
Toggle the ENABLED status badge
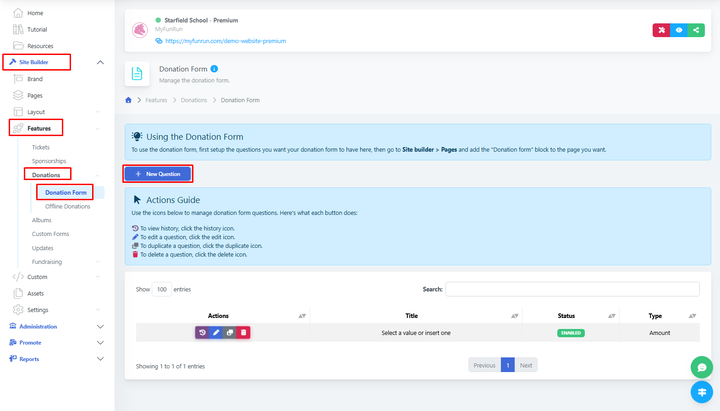click(571, 332)
